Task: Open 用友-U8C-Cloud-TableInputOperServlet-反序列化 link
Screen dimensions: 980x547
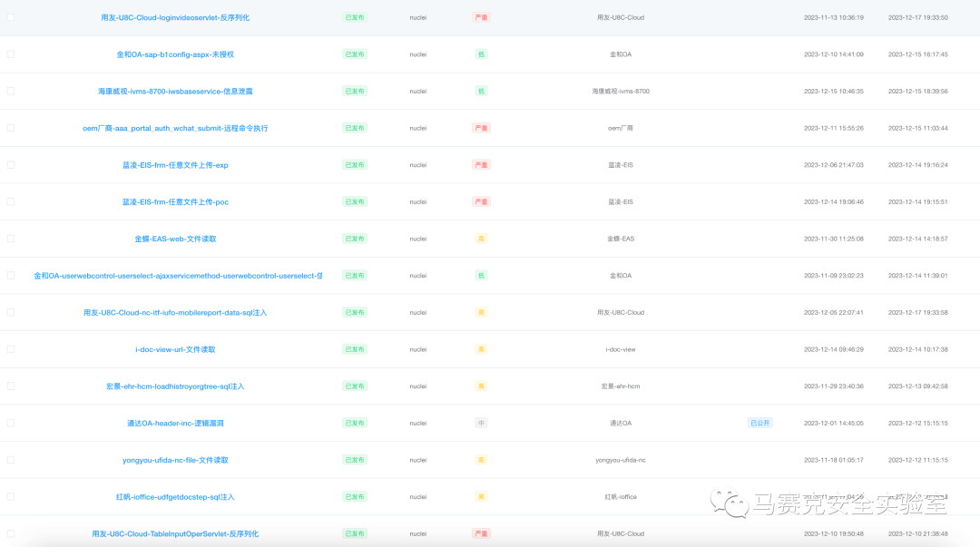Action: point(175,534)
